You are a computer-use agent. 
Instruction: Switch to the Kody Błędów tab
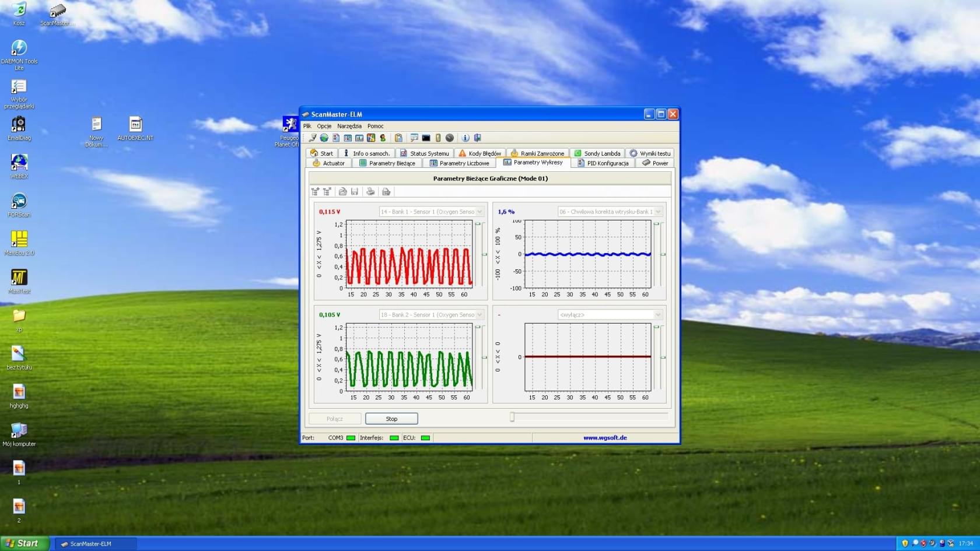click(480, 153)
